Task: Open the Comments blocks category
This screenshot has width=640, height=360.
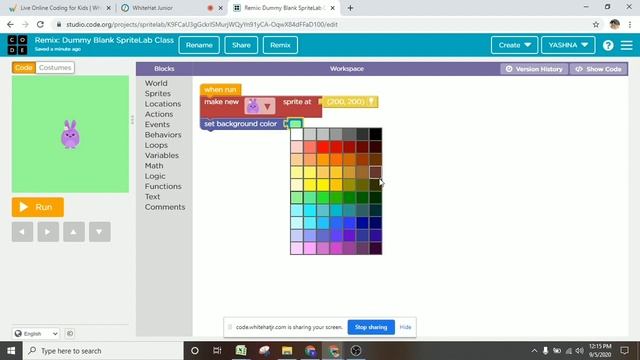Action: pos(165,207)
